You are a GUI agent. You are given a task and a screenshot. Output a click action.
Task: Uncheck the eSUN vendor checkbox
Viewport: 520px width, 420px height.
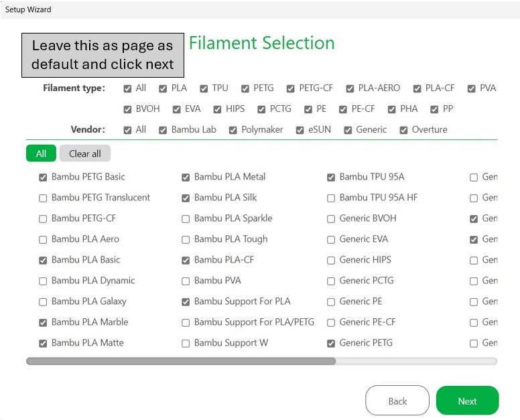(300, 130)
